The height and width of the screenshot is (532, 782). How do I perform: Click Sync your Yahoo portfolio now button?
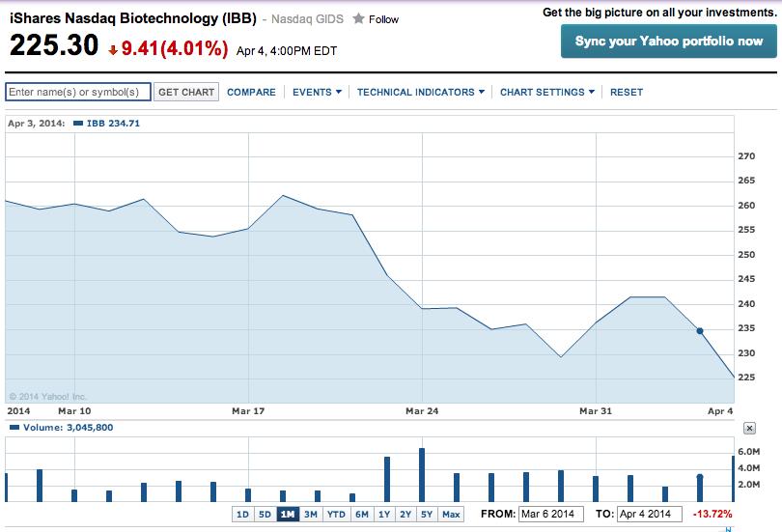(x=668, y=42)
